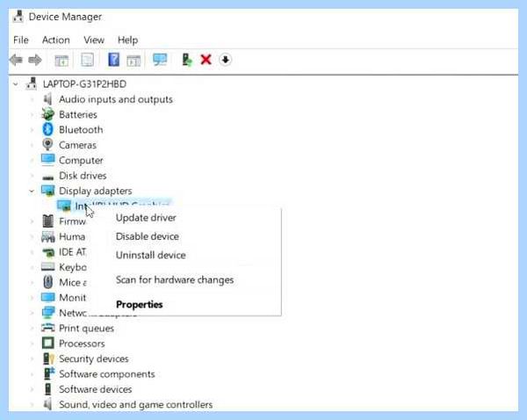This screenshot has height=420, width=527.
Task: Click the Disk drives icon
Action: [47, 177]
